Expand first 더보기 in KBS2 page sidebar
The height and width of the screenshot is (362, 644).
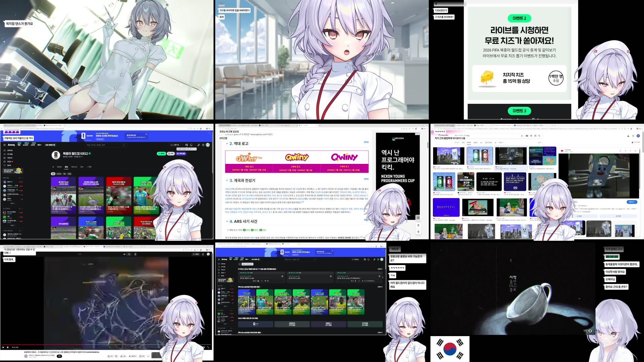(x=13, y=203)
